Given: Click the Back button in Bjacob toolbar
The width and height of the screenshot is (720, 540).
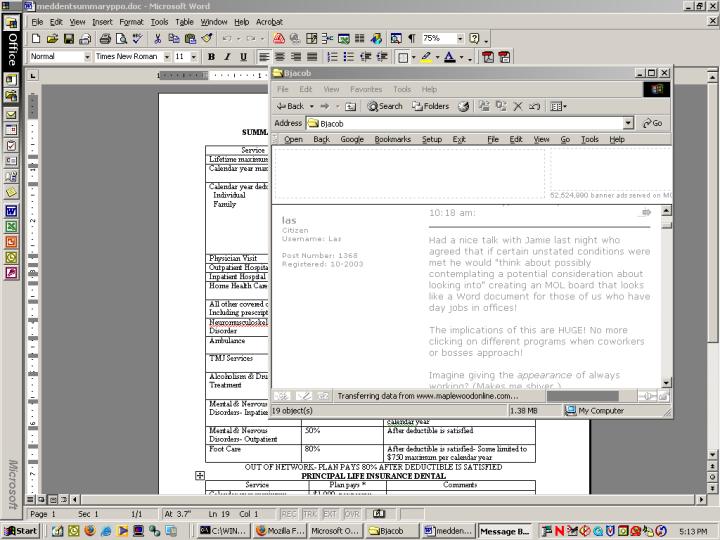Looking at the screenshot, I should point(290,107).
